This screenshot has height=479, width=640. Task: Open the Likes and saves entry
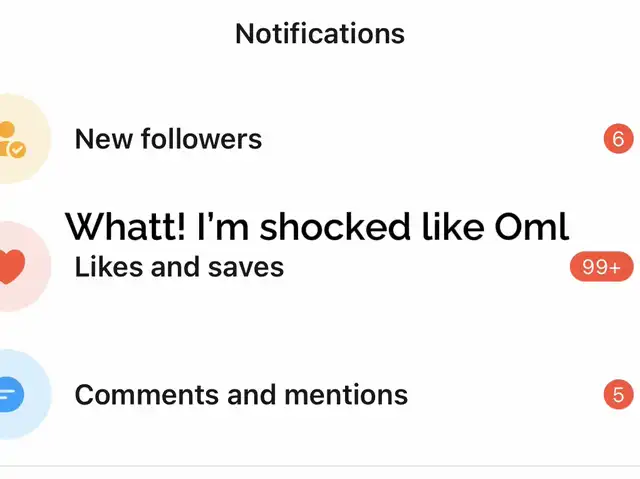pos(320,266)
